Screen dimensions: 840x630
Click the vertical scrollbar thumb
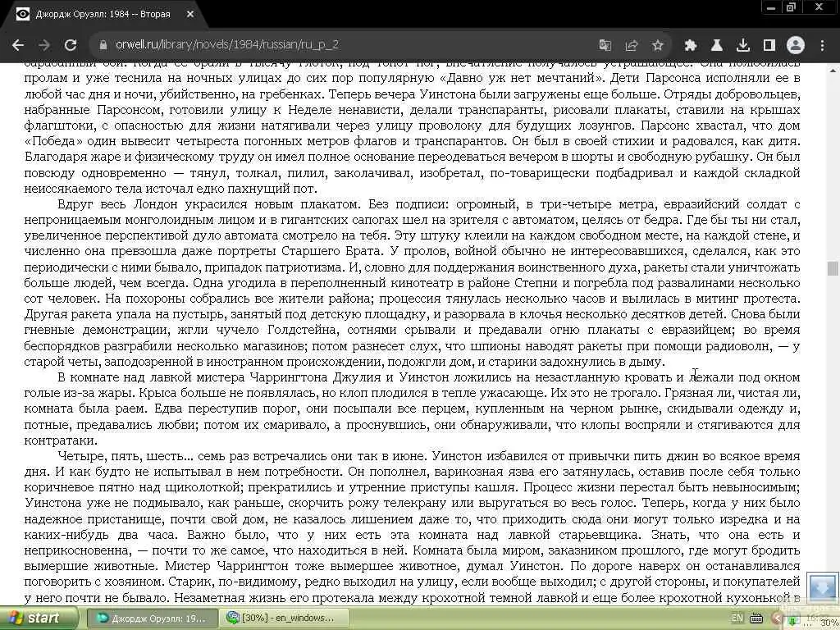pyautogui.click(x=833, y=268)
